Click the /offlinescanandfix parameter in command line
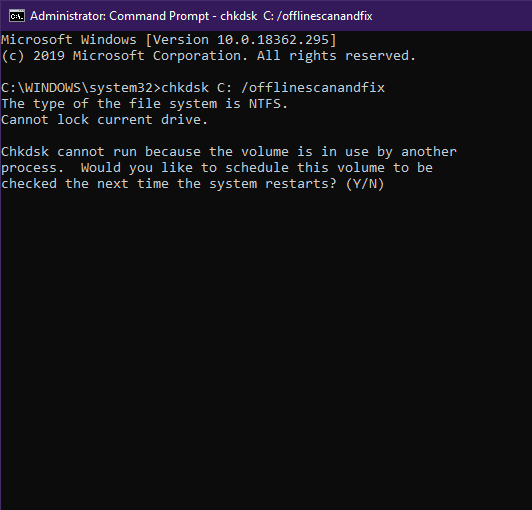Image resolution: width=532 pixels, height=510 pixels. tap(313, 88)
